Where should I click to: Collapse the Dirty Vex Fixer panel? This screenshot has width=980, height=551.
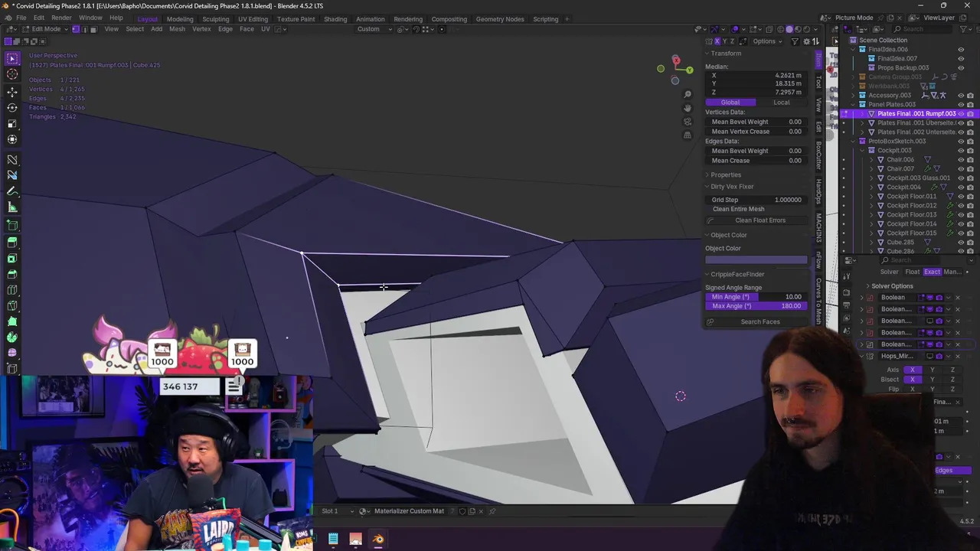coord(731,187)
